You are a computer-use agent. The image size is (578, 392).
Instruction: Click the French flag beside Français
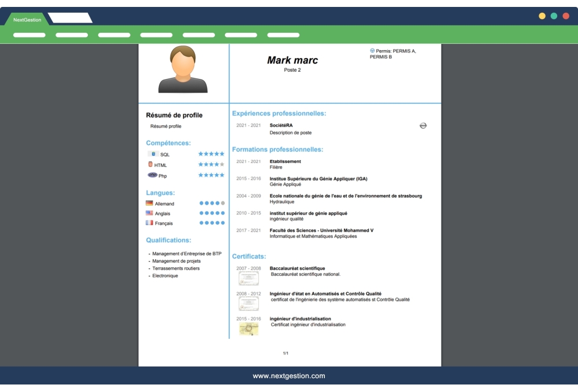(149, 223)
